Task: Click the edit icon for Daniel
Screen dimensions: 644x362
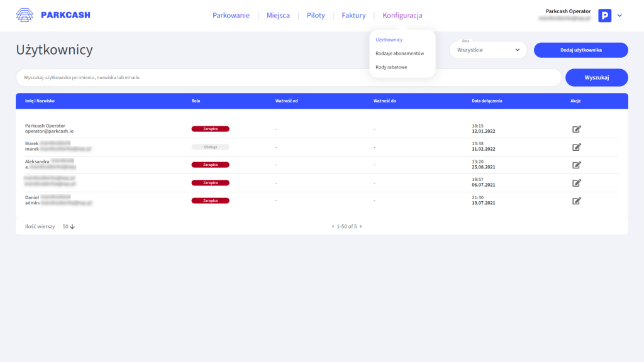Action: point(576,201)
